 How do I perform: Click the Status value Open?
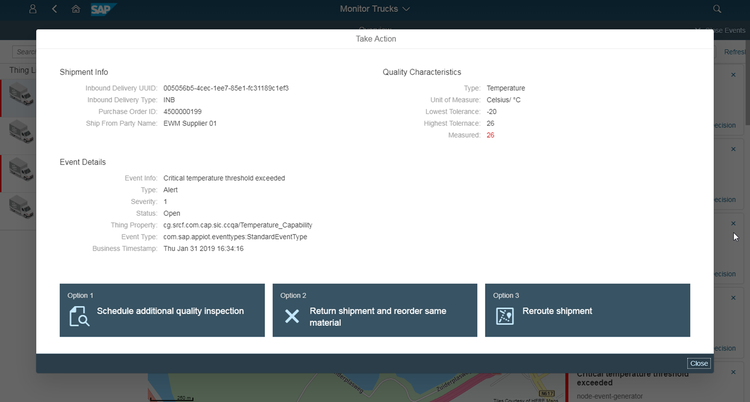click(x=172, y=213)
